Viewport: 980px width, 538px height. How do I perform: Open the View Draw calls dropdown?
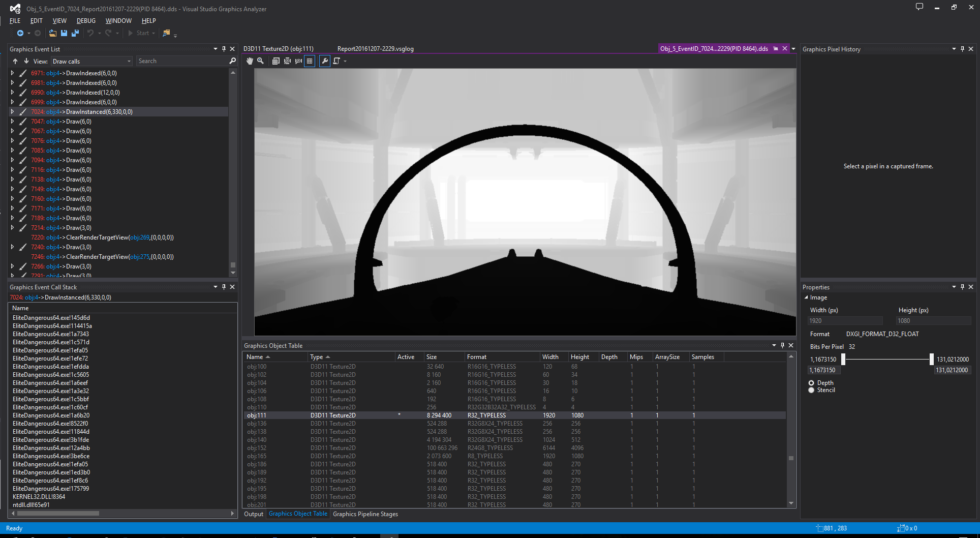(91, 61)
